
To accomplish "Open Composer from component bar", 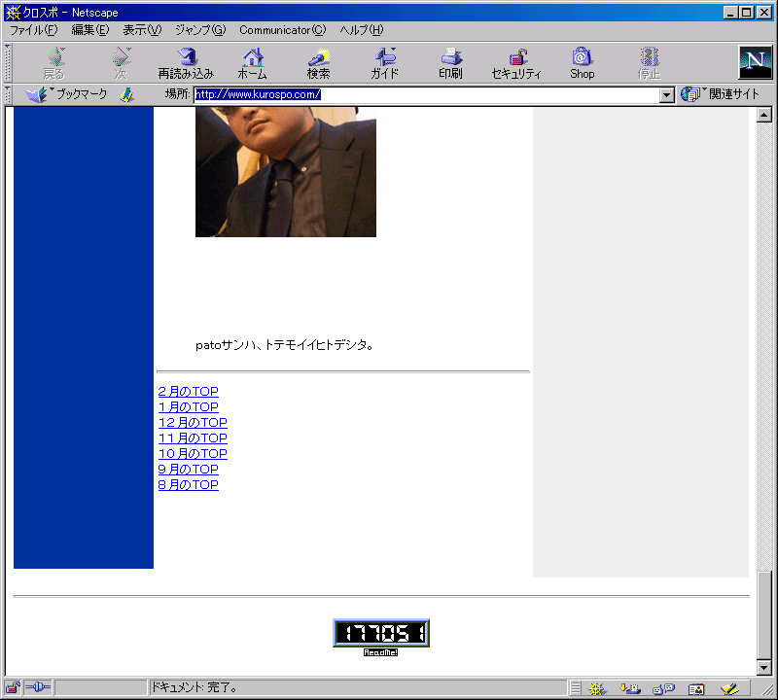I will [729, 688].
